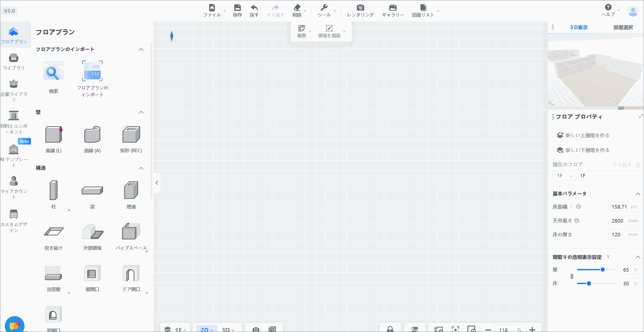Viewport: 644px width, 332px height.
Task: Toggle the switch settings icon in bottom bar
Action: 415,329
